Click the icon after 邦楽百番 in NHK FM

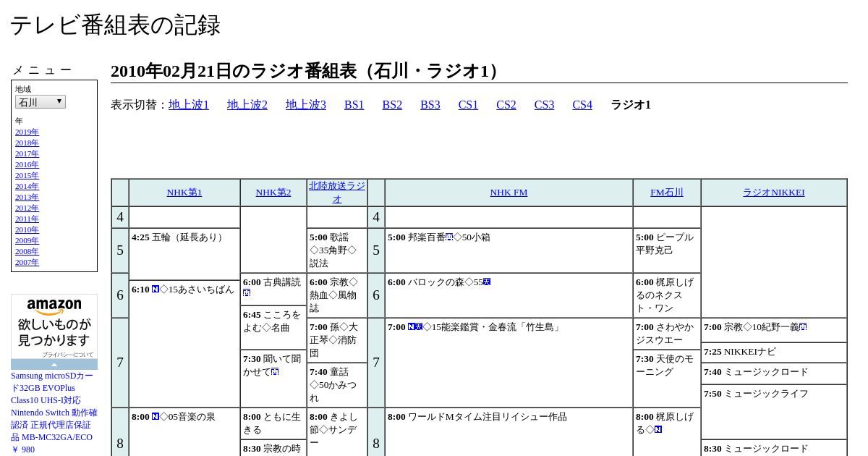tap(449, 237)
